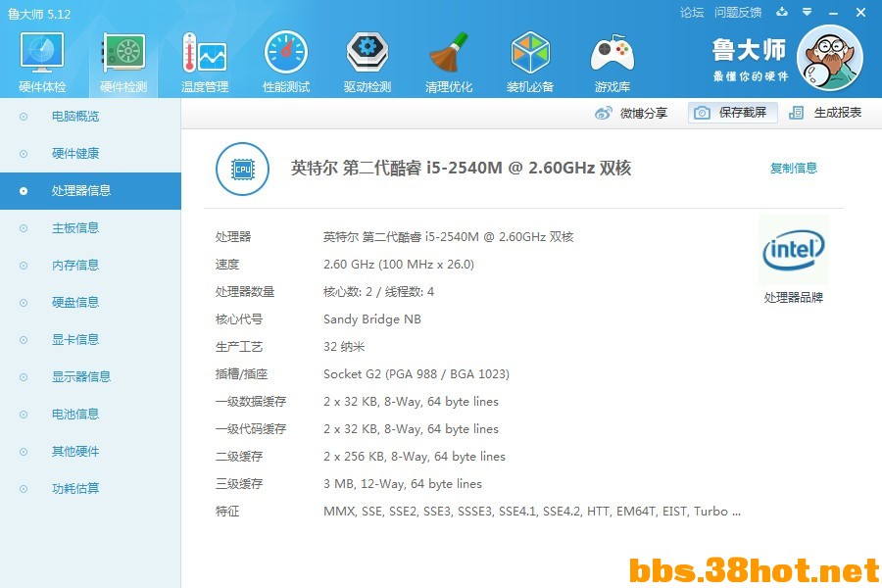The image size is (882, 588).
Task: Open the title bar dropdown menu arrow
Action: pyautogui.click(x=807, y=12)
